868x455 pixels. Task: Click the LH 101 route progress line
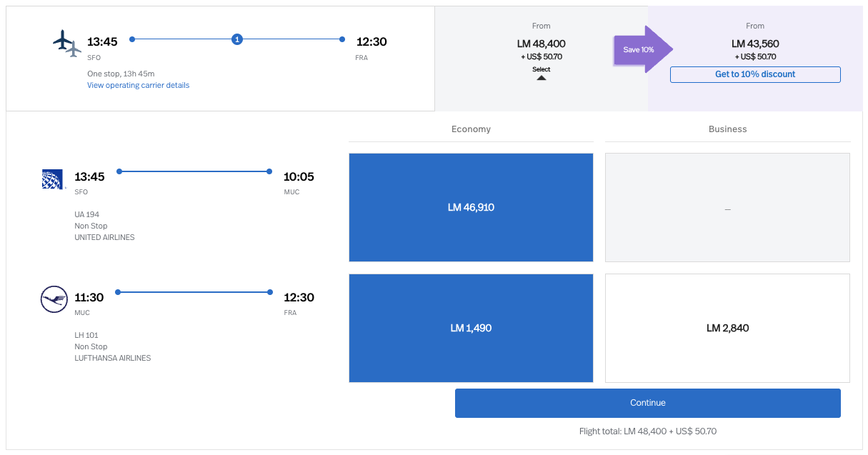click(193, 291)
